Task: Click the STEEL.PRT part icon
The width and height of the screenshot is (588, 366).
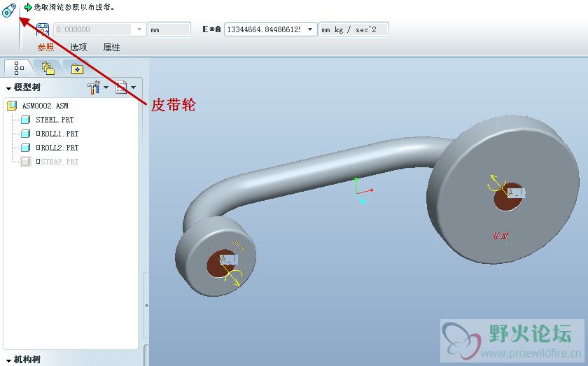Action: (x=25, y=120)
